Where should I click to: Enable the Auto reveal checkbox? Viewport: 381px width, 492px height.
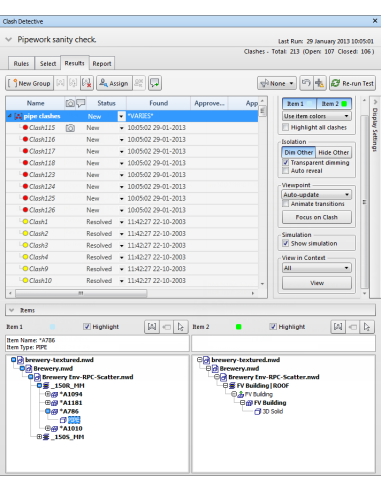click(x=286, y=171)
